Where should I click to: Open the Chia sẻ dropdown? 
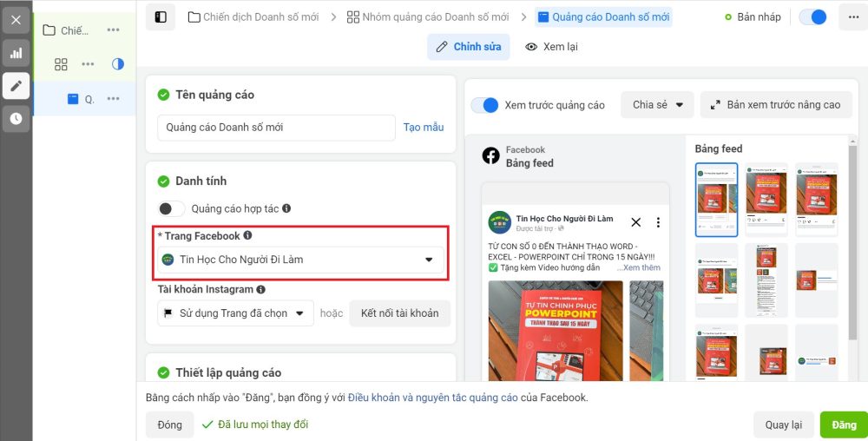pyautogui.click(x=657, y=104)
